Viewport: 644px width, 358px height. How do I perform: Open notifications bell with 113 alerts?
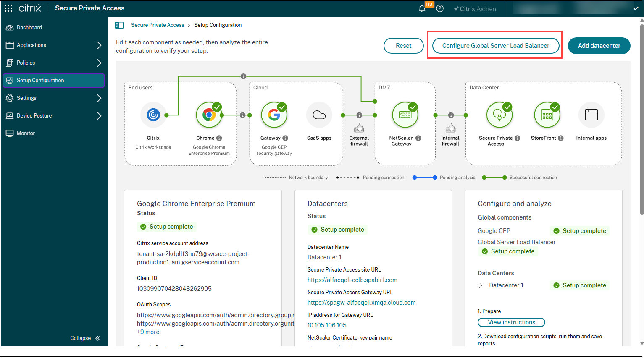pos(423,8)
